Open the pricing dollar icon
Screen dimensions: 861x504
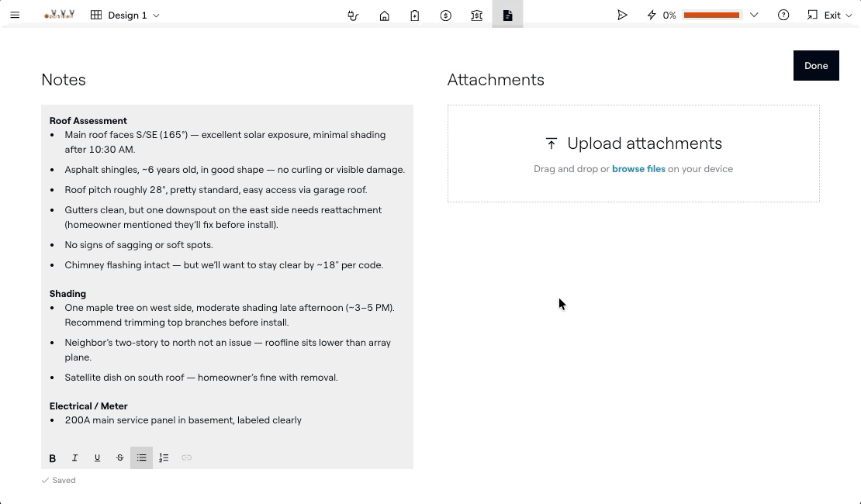coord(446,15)
